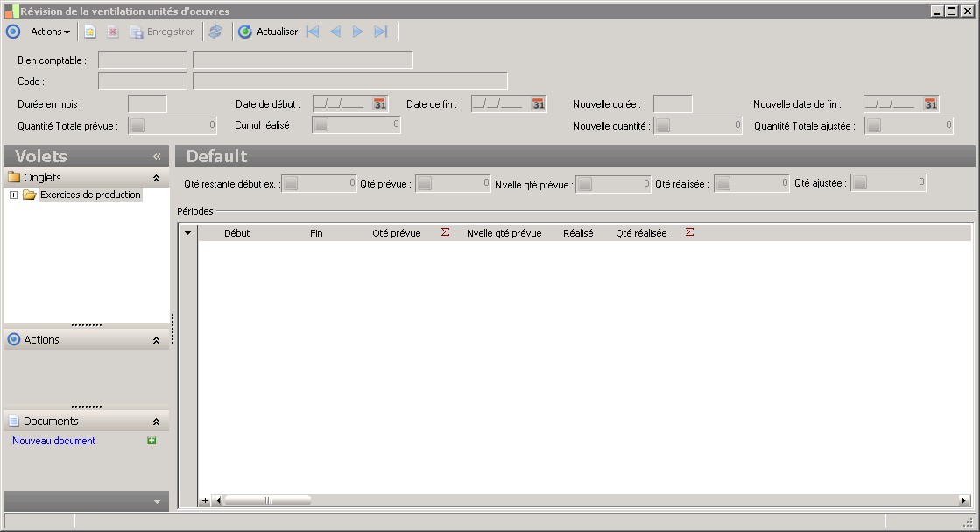Click the Default panel header
The image size is (980, 532).
tap(575, 156)
